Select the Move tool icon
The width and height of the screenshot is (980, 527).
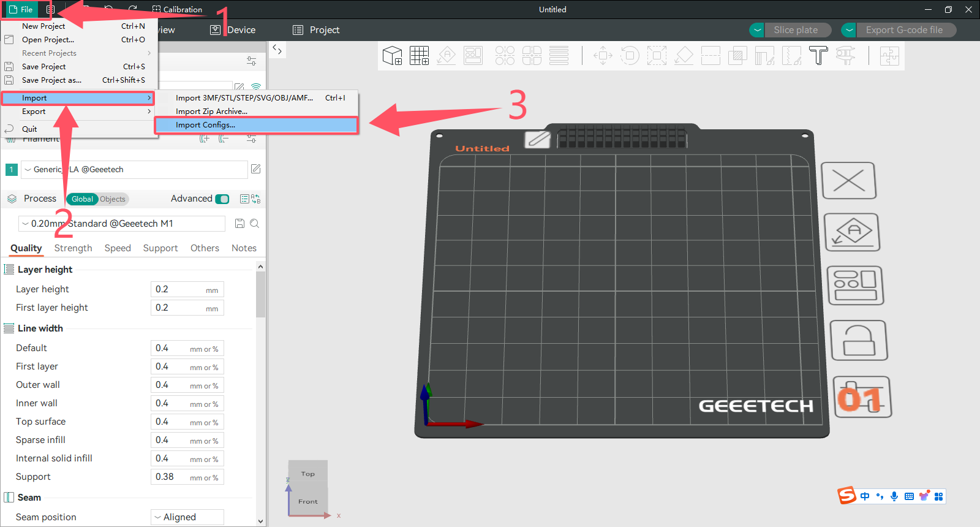tap(603, 56)
